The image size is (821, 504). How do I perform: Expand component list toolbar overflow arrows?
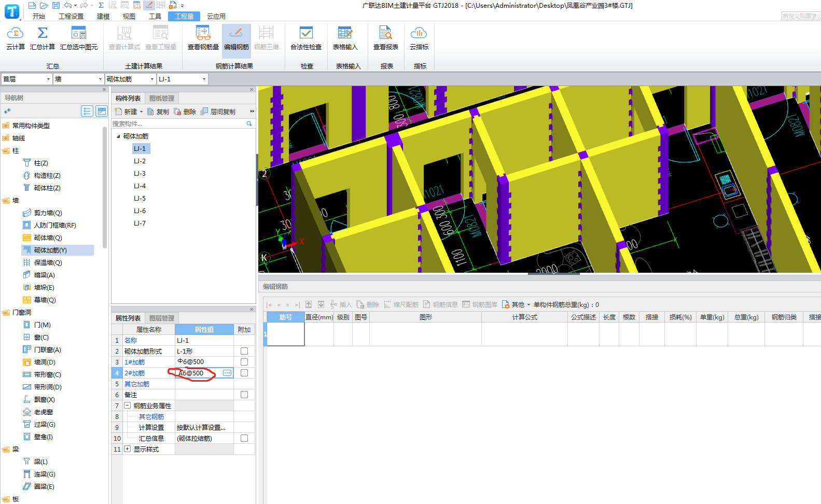[x=252, y=111]
